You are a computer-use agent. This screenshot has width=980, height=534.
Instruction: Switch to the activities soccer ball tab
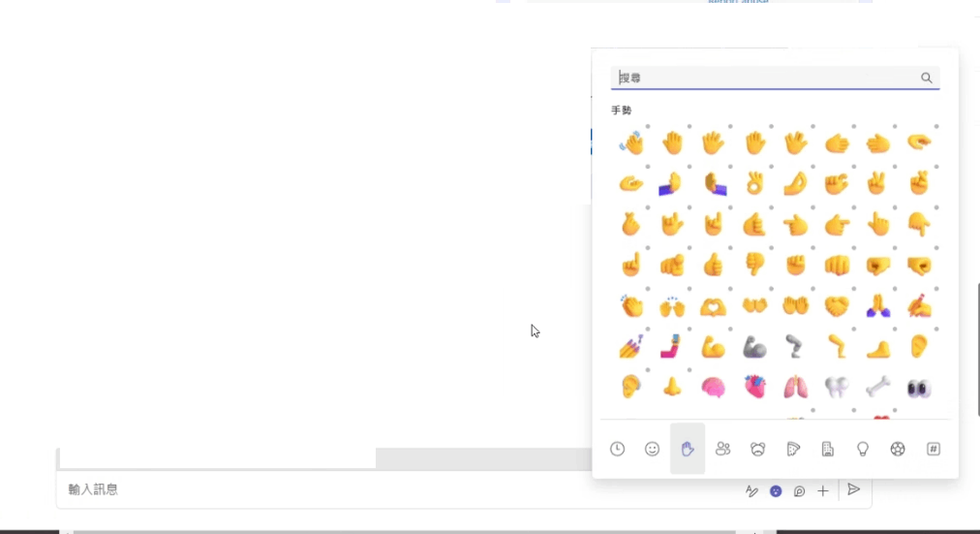(898, 449)
